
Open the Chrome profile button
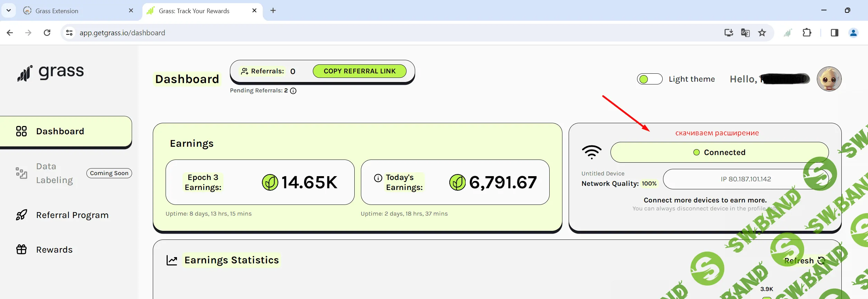[x=853, y=33]
